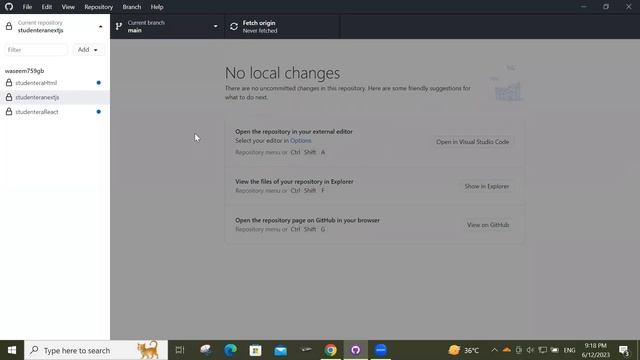Click the lock icon beside studenteraReact
This screenshot has height=360, width=640.
[9, 112]
